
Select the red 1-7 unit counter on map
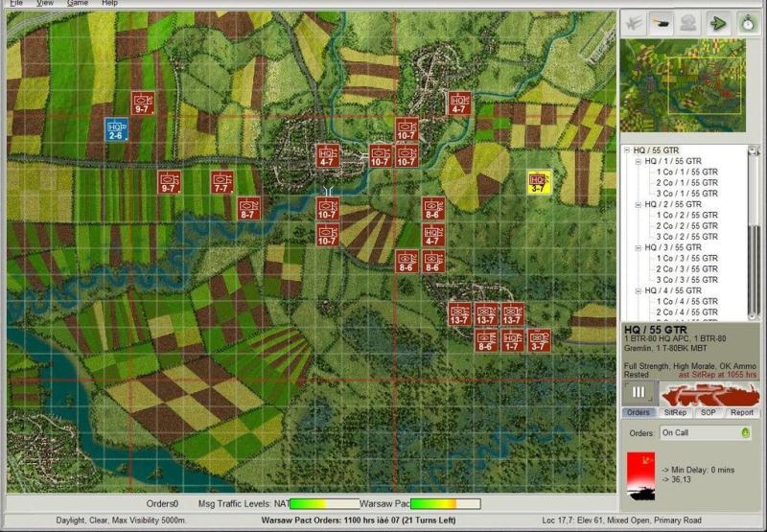513,340
